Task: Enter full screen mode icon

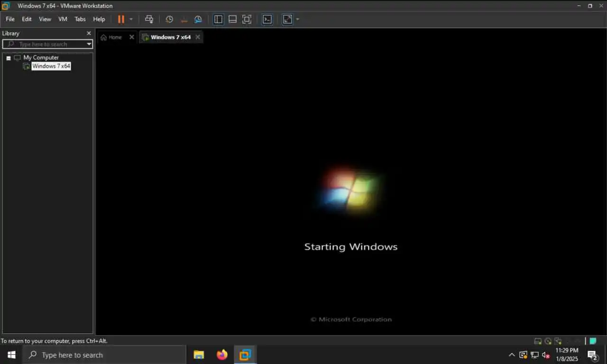Action: point(247,19)
